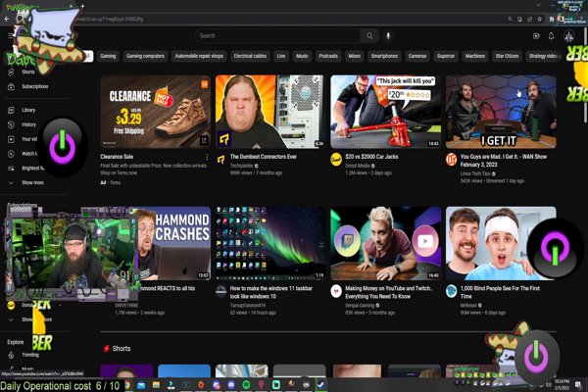Viewport: 588px width, 392px height.
Task: Click into the YouTube search field
Action: pos(277,36)
